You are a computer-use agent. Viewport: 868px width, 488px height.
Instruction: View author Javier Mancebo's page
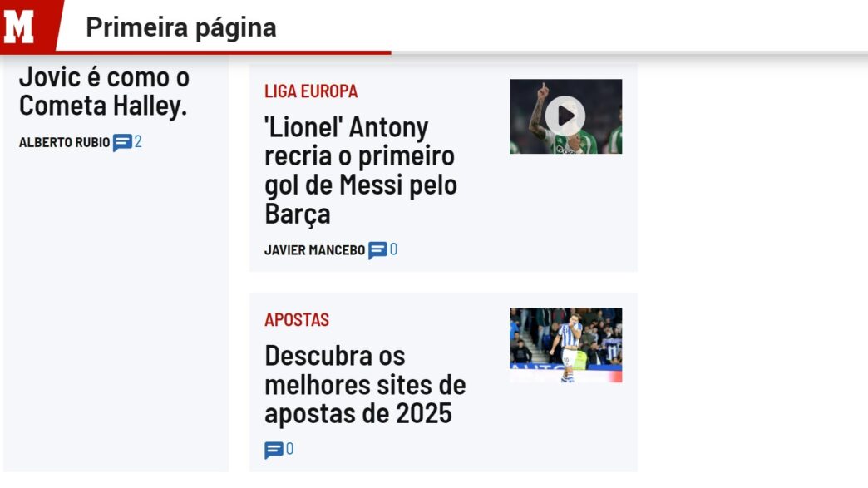coord(314,250)
